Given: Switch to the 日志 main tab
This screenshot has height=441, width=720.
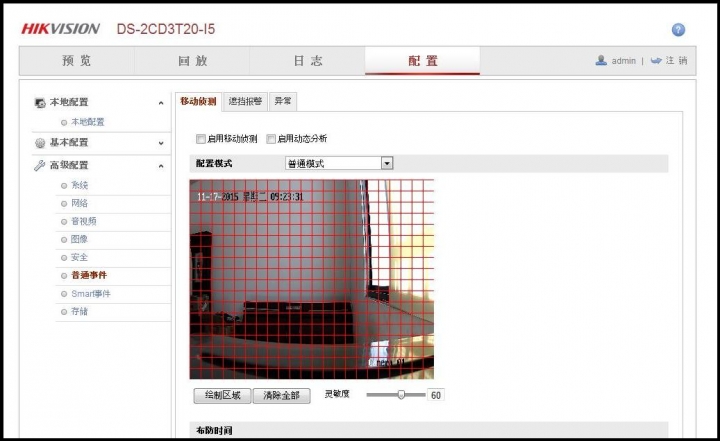Looking at the screenshot, I should tap(308, 61).
